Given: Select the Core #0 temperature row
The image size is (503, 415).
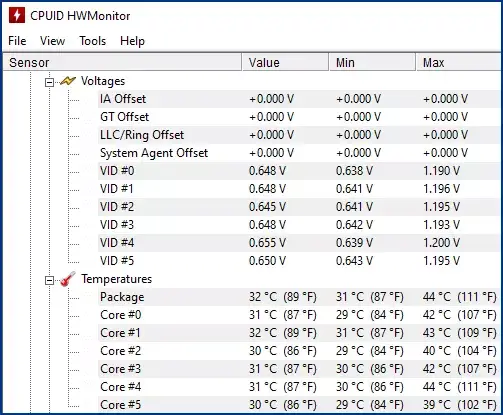Looking at the screenshot, I should [299, 315].
